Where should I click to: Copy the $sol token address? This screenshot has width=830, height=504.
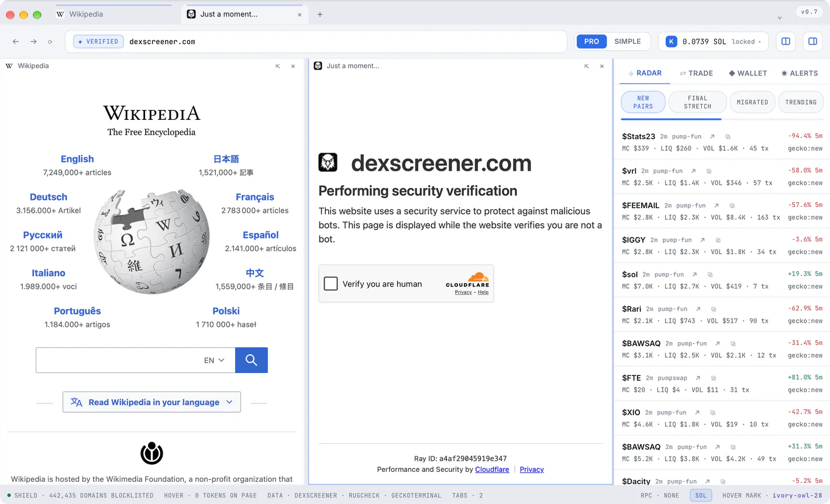click(x=710, y=274)
